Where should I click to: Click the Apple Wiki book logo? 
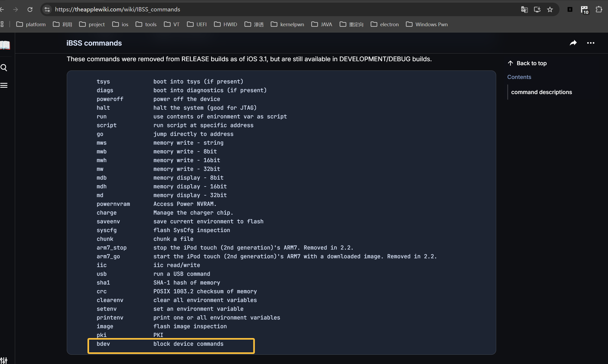pos(5,45)
